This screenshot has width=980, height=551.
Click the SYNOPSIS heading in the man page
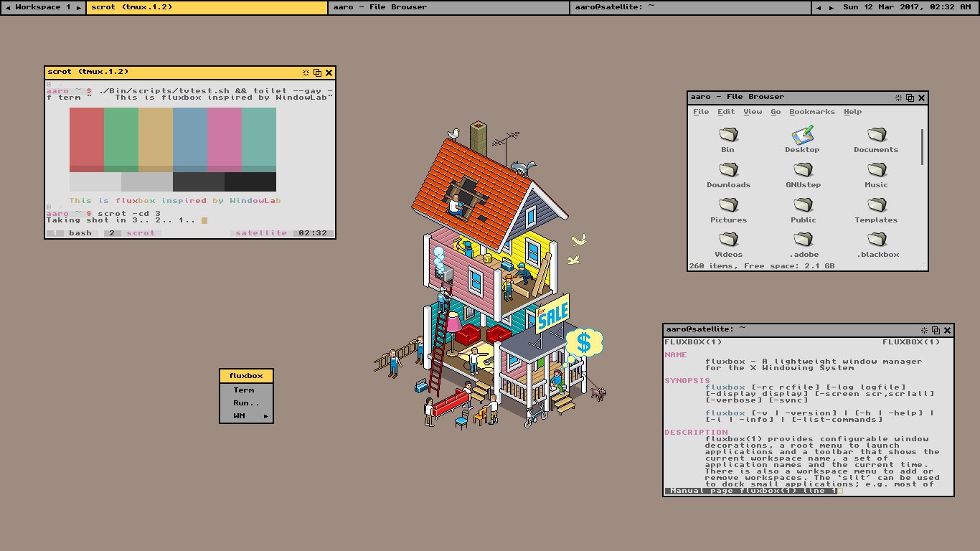tap(687, 381)
